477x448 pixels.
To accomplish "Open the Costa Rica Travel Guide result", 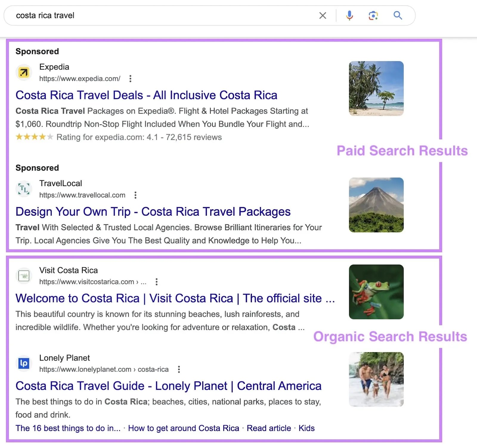I will [x=168, y=386].
